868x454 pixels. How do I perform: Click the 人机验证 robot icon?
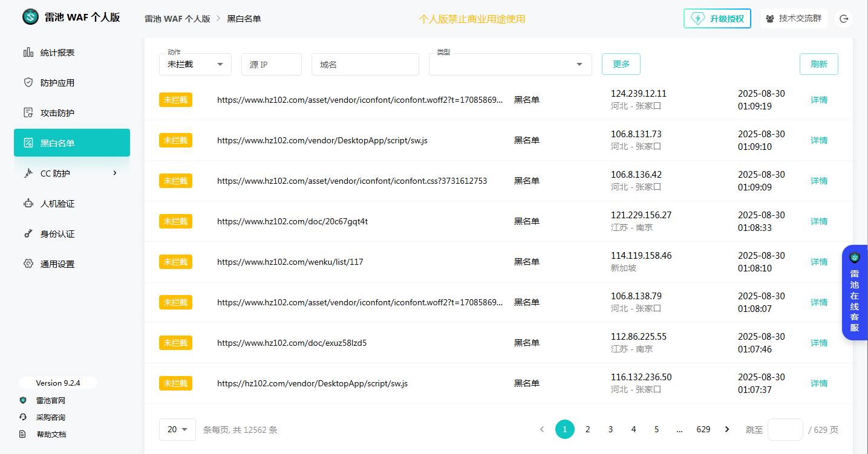point(28,204)
